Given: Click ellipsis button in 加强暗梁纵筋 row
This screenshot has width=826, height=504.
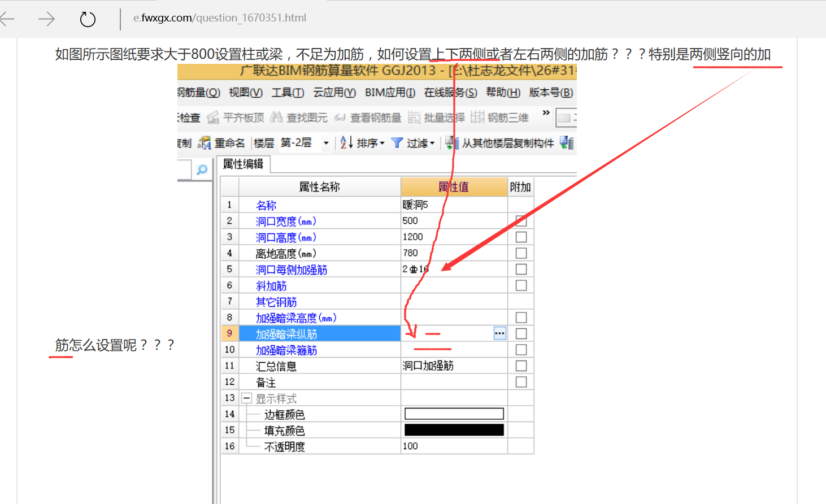Looking at the screenshot, I should pyautogui.click(x=499, y=333).
